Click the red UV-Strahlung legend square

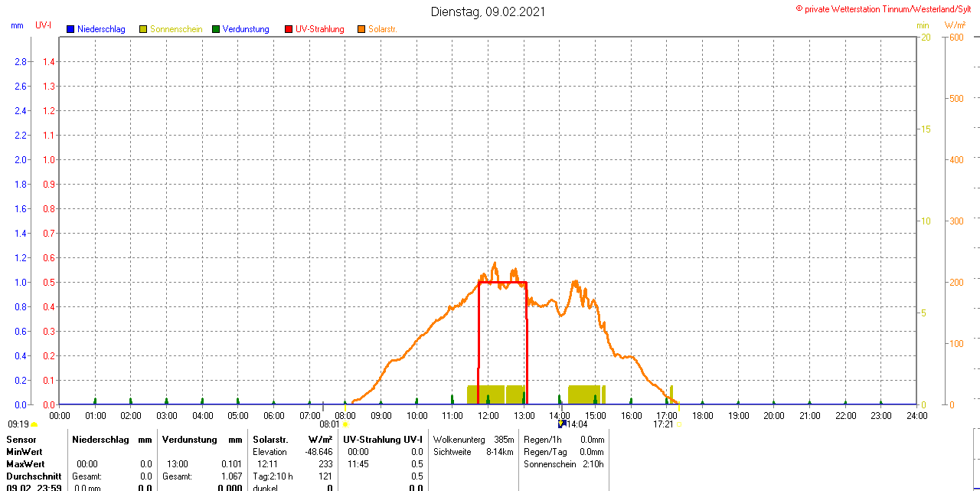click(x=289, y=29)
